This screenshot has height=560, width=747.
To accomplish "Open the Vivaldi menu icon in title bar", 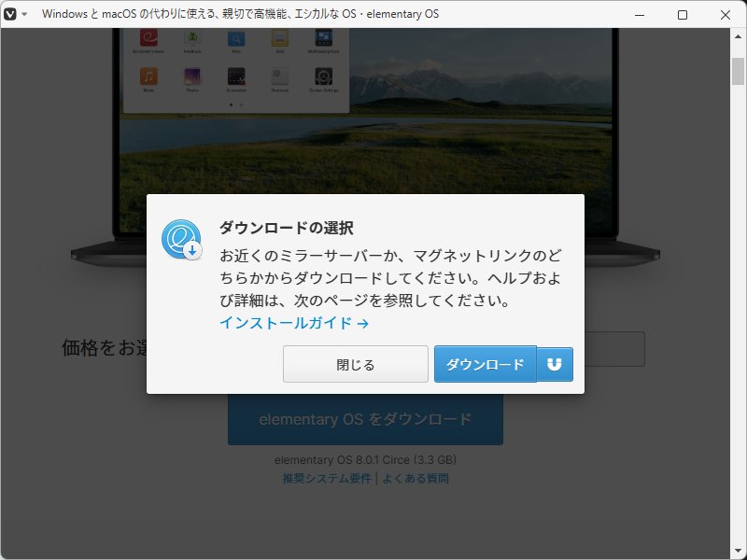I will click(x=10, y=14).
